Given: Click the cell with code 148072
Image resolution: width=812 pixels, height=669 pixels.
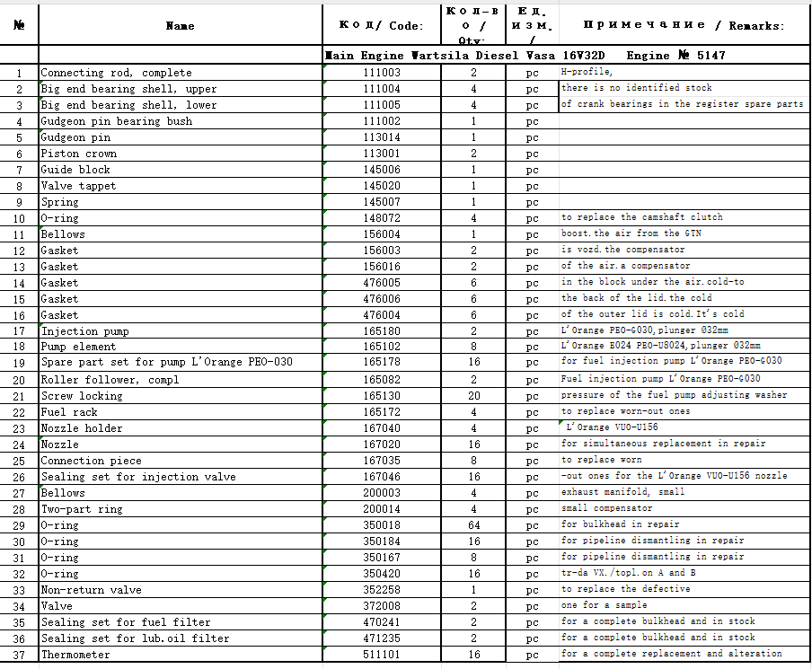Looking at the screenshot, I should pos(382,218).
